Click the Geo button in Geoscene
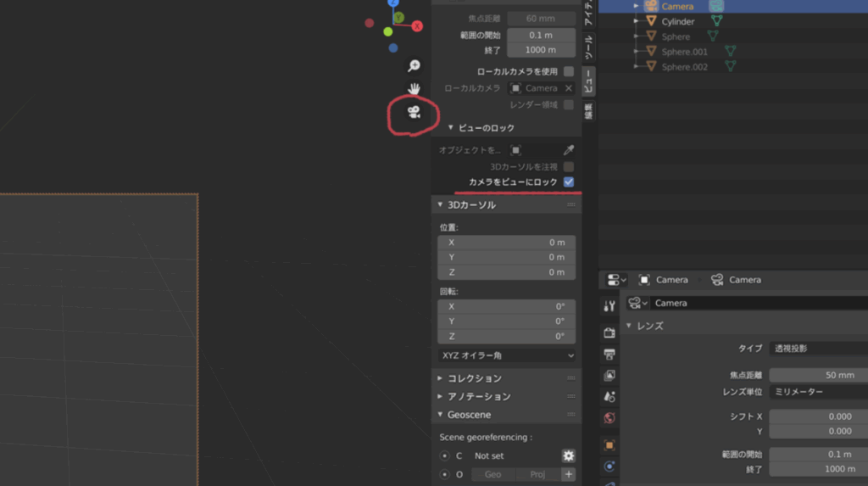The height and width of the screenshot is (486, 868). tap(492, 475)
